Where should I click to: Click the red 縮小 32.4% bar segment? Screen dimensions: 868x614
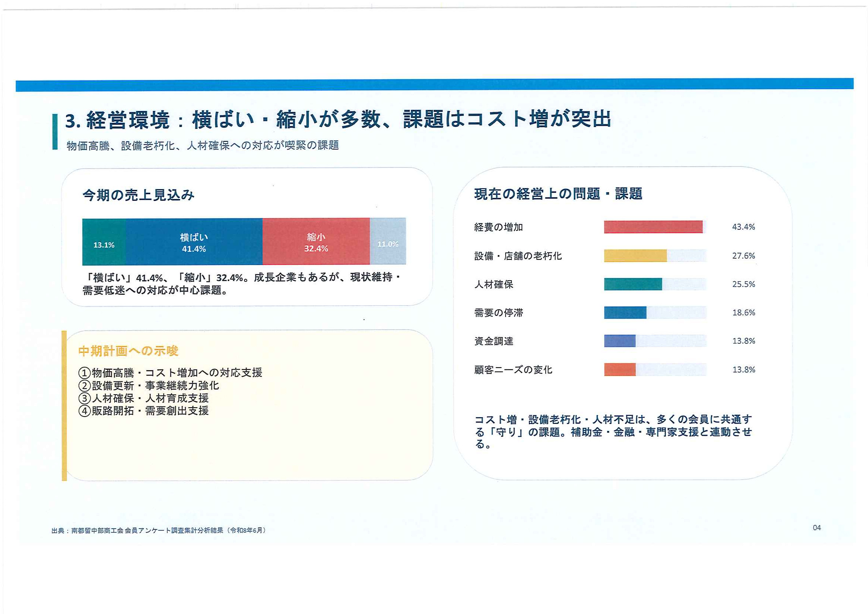316,241
